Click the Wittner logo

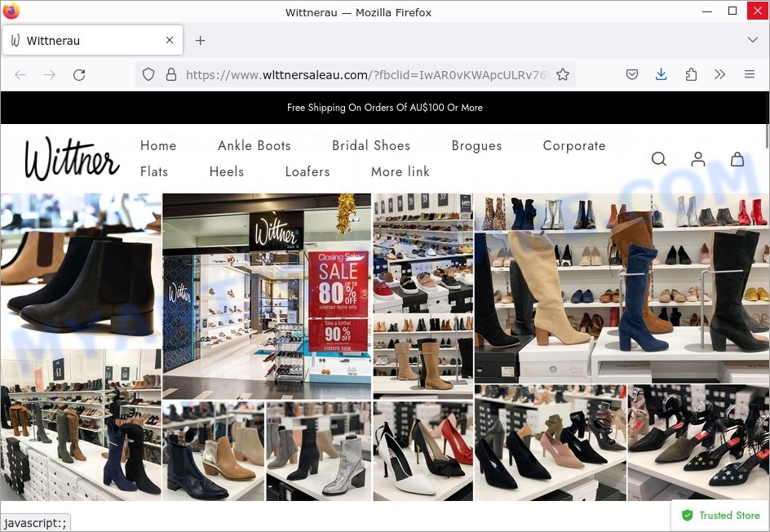(x=72, y=158)
